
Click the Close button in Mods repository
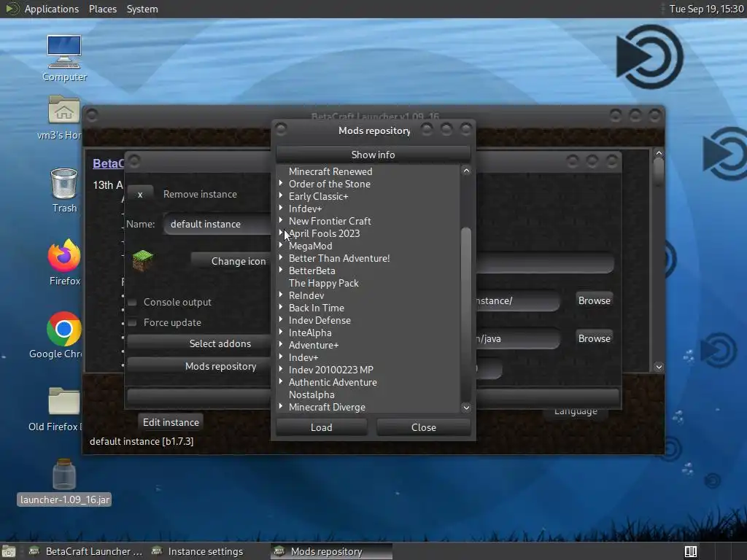click(424, 427)
